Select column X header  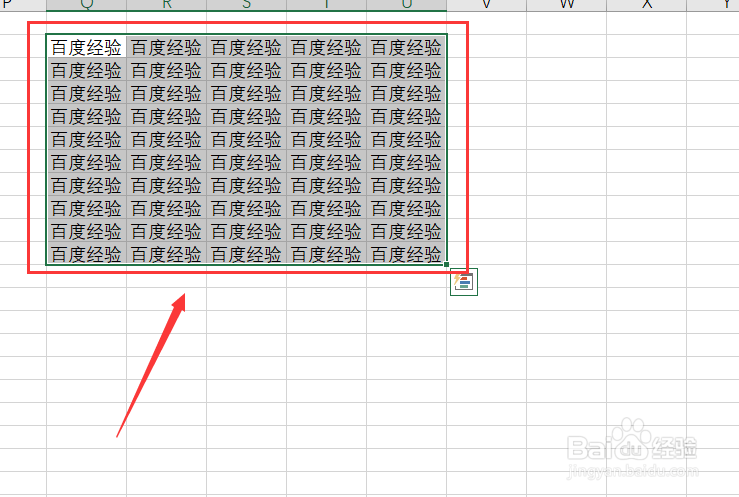[x=647, y=5]
